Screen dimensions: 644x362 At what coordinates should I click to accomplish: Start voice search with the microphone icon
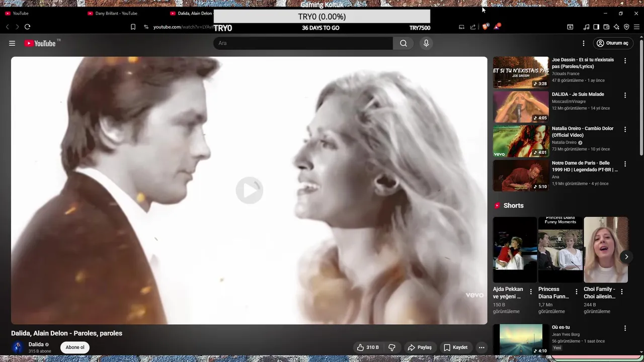[426, 43]
